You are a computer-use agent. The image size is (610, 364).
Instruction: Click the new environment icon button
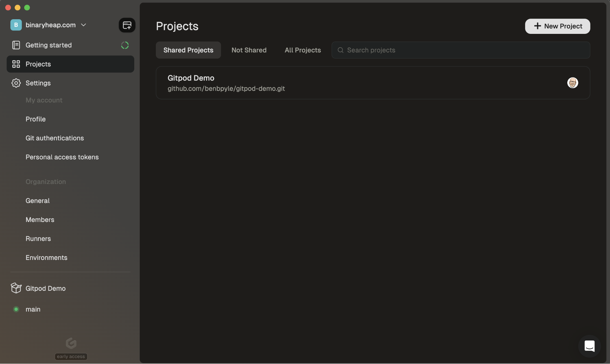127,25
